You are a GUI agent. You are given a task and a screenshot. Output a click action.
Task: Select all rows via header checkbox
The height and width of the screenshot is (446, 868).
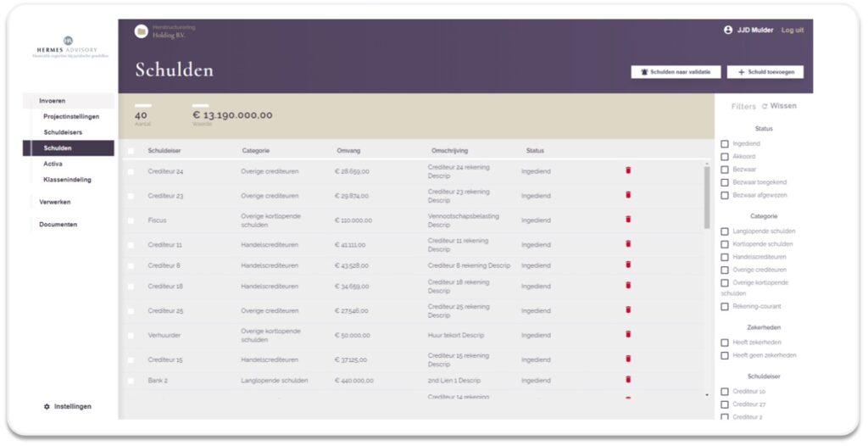point(131,151)
